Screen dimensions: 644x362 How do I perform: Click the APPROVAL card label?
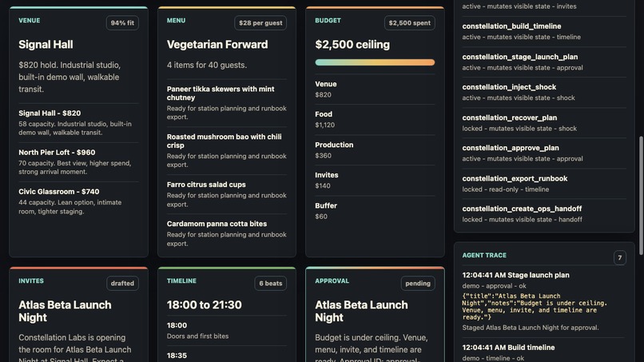point(332,281)
